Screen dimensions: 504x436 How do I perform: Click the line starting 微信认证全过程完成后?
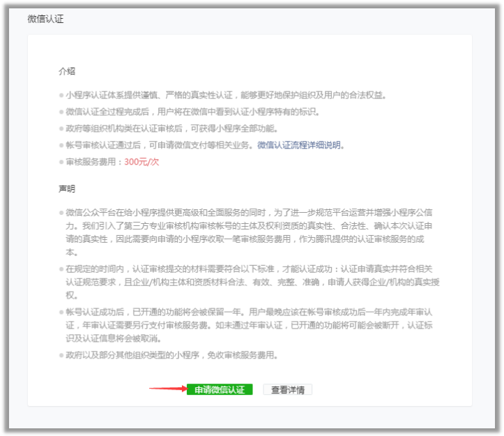point(192,112)
